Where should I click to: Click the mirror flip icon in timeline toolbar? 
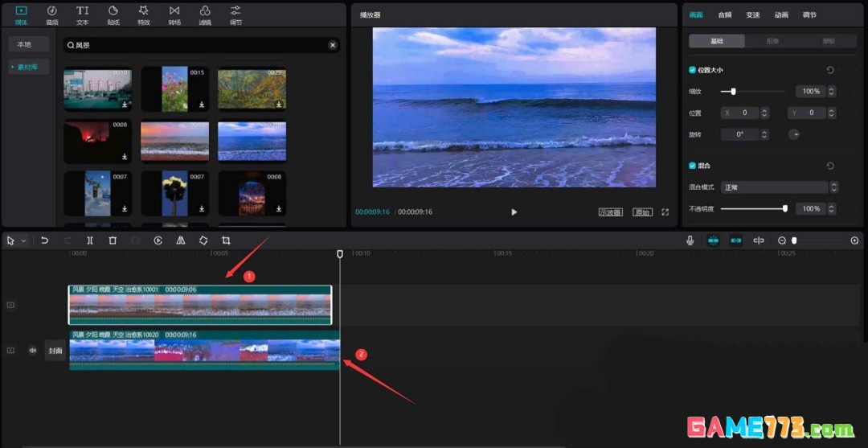(181, 240)
